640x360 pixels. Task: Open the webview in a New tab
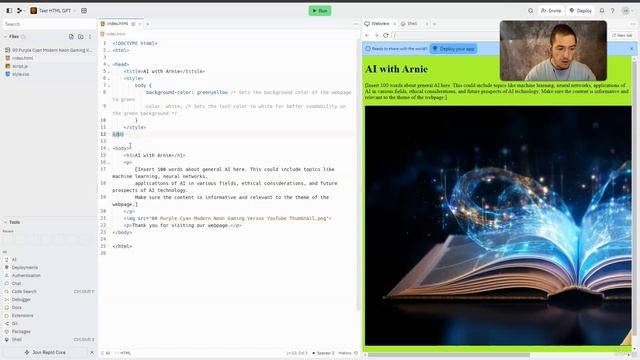[622, 36]
